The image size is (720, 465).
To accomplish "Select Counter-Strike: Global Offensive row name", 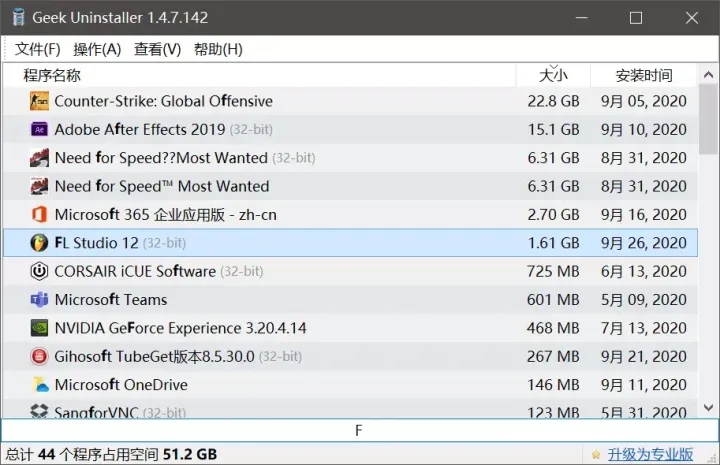I will 163,101.
